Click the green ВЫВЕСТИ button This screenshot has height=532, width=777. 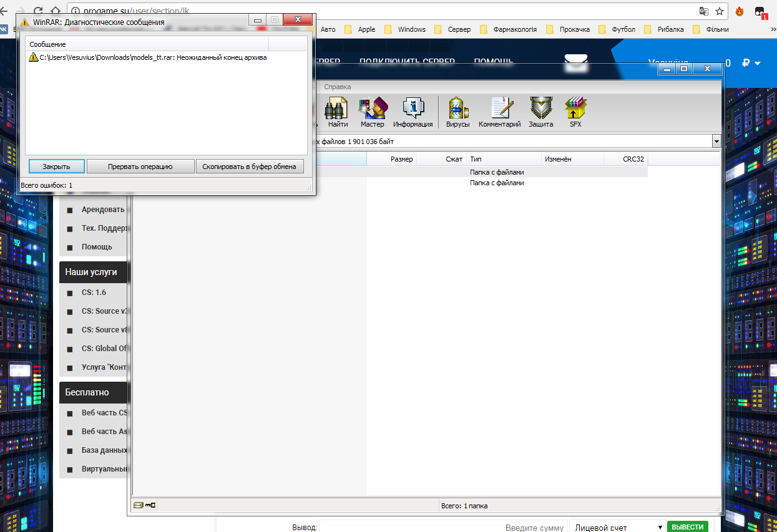pos(688,527)
